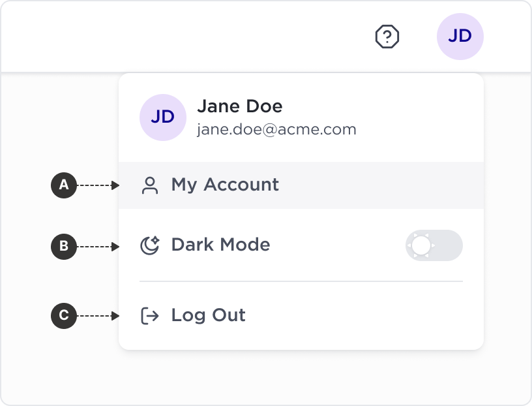
Task: Click the Log Out label text
Action: tap(209, 316)
